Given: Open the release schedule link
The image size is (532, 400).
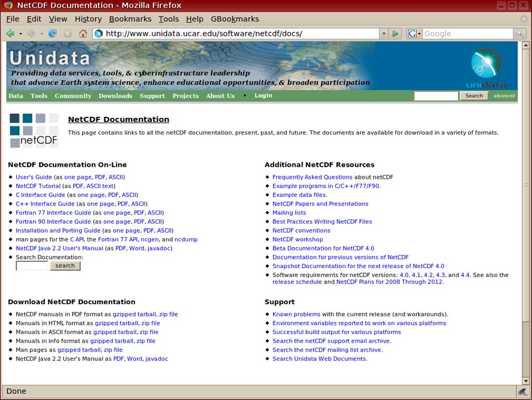Looking at the screenshot, I should (x=297, y=282).
